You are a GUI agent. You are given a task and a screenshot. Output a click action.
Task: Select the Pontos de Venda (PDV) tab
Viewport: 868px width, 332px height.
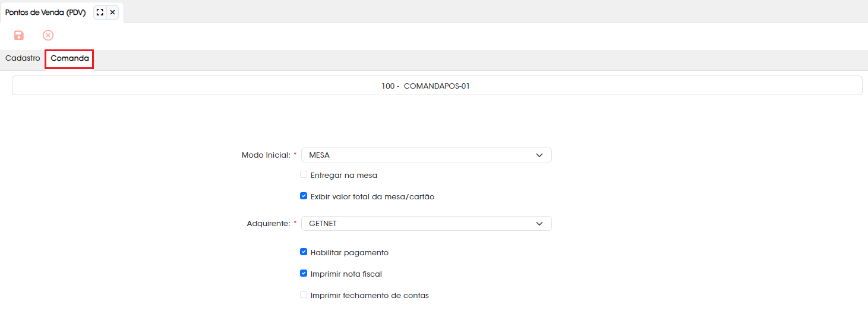[x=46, y=12]
